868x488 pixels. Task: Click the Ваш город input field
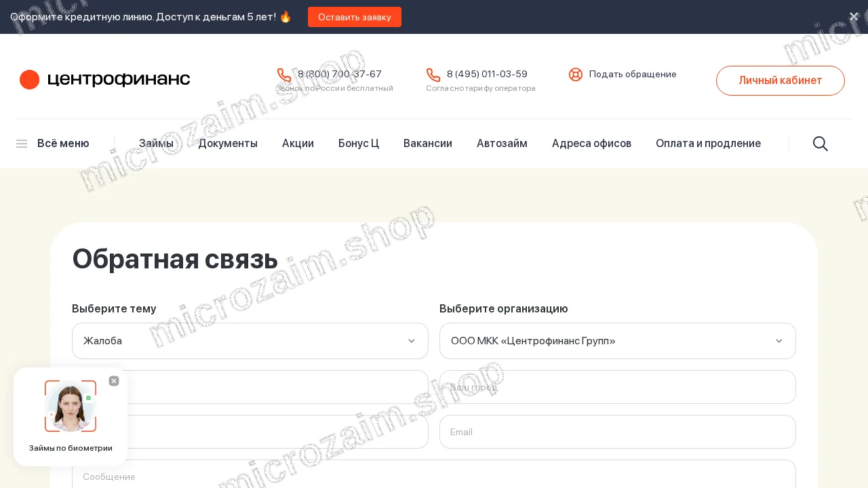[x=618, y=387]
